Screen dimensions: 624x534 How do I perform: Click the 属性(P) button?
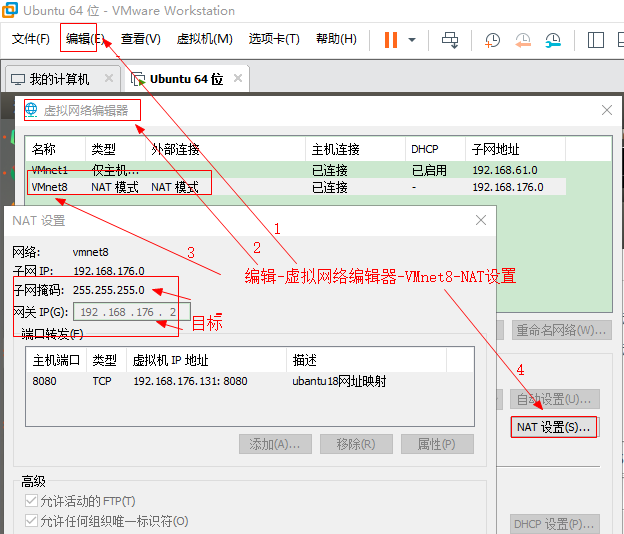[x=437, y=444]
